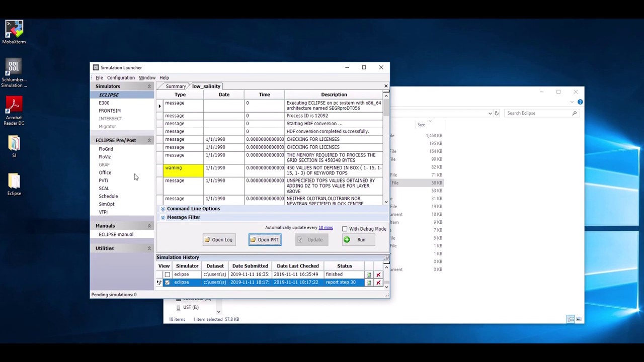Click the help icon in the Explorer window
The width and height of the screenshot is (644, 362).
click(x=580, y=102)
